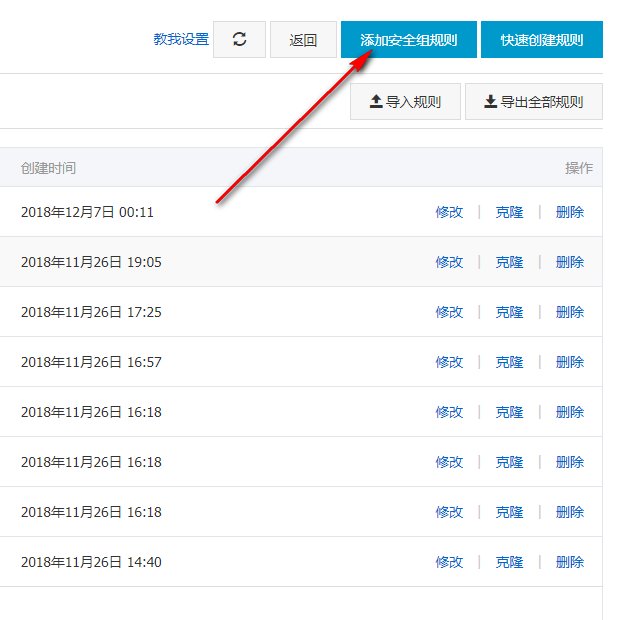Select the text 2018年12月7日 00:11
Image resolution: width=620 pixels, height=620 pixels.
(x=87, y=212)
